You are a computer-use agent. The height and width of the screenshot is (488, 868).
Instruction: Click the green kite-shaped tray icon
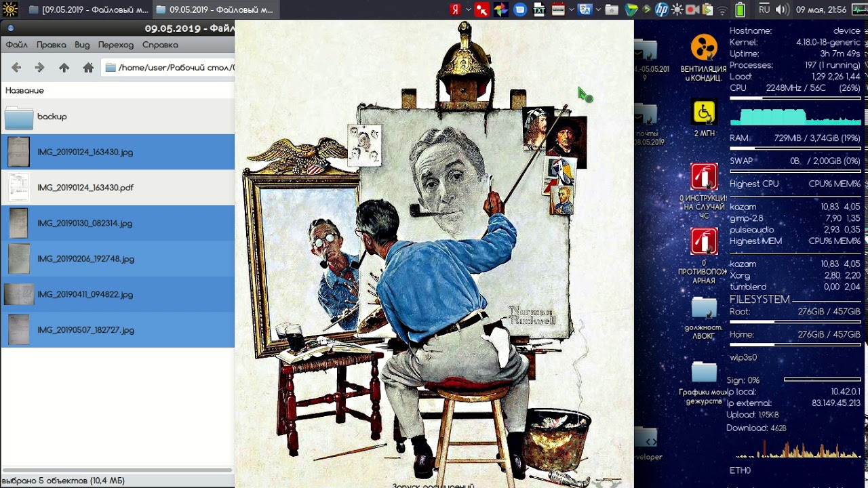631,9
